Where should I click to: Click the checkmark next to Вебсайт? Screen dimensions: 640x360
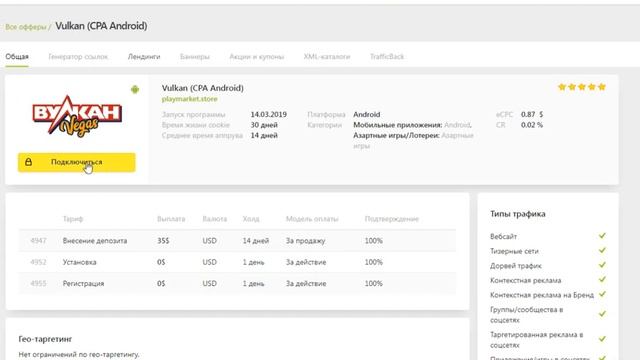tap(602, 236)
